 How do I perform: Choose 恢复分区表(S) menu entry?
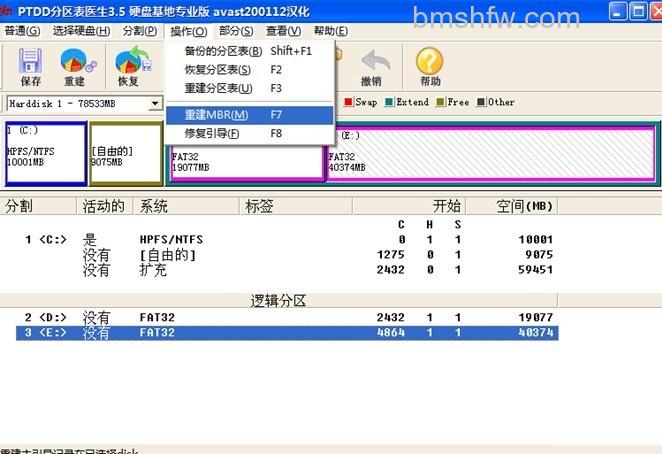pos(250,70)
